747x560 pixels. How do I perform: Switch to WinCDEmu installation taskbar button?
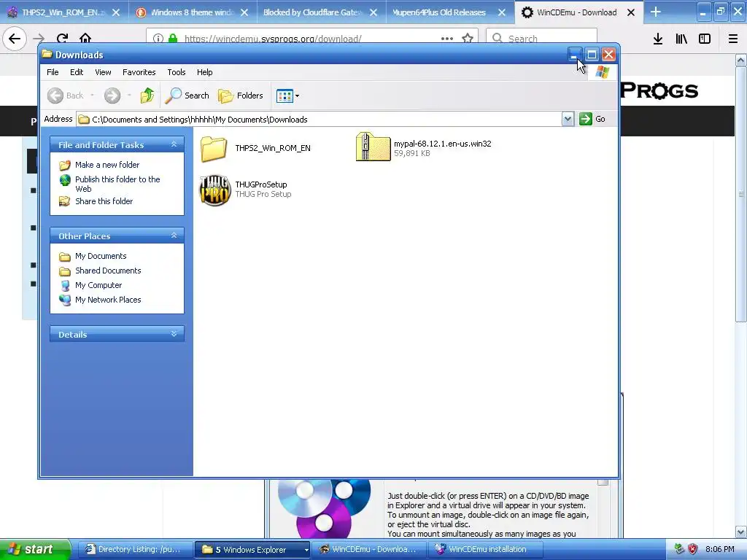point(485,550)
